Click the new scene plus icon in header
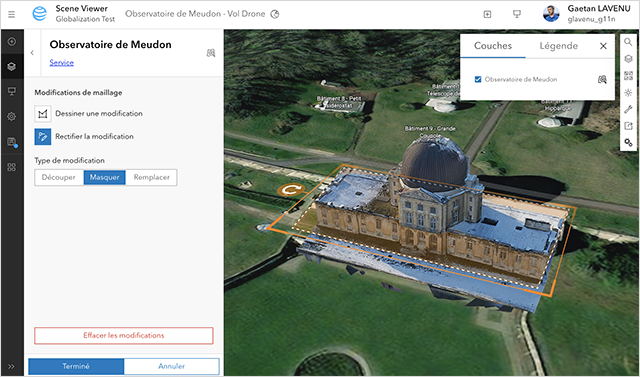This screenshot has width=640, height=377. pos(487,14)
